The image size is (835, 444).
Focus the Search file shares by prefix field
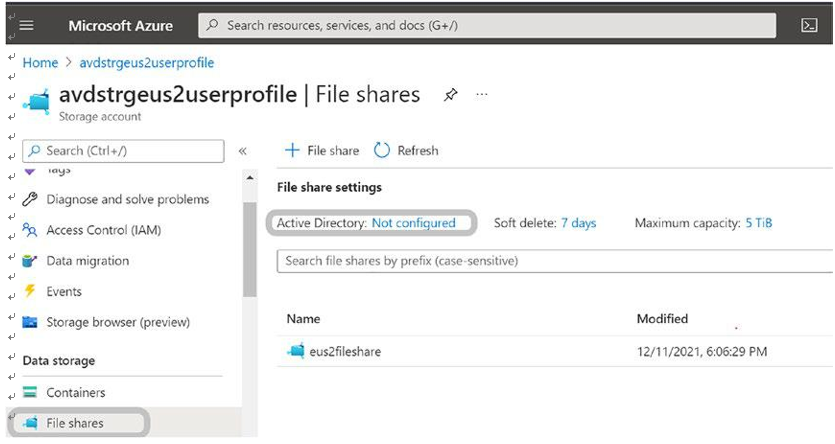pyautogui.click(x=555, y=261)
